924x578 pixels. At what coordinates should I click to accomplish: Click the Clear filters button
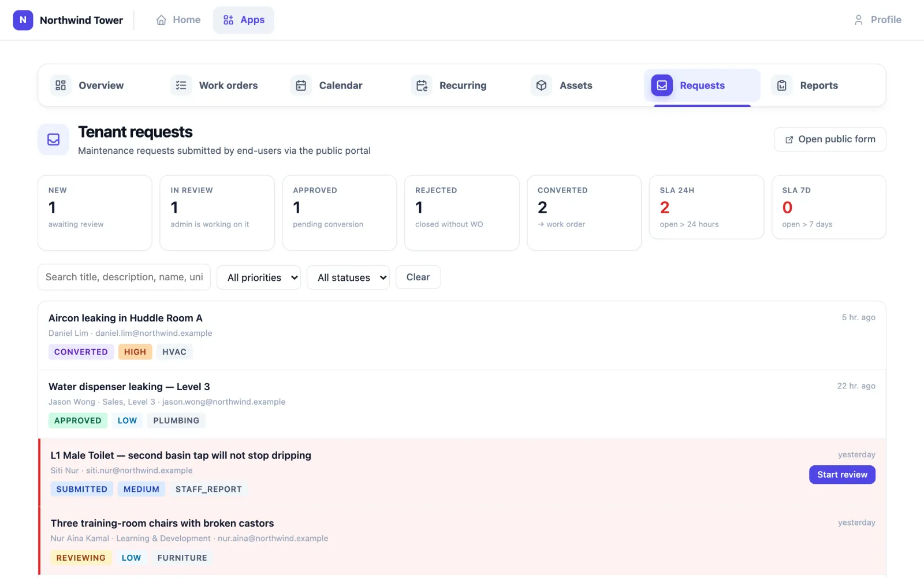(x=418, y=277)
